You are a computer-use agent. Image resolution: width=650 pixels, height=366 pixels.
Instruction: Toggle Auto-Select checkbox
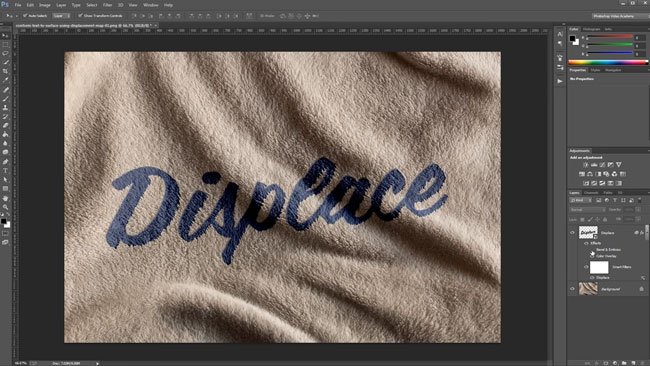[x=25, y=16]
